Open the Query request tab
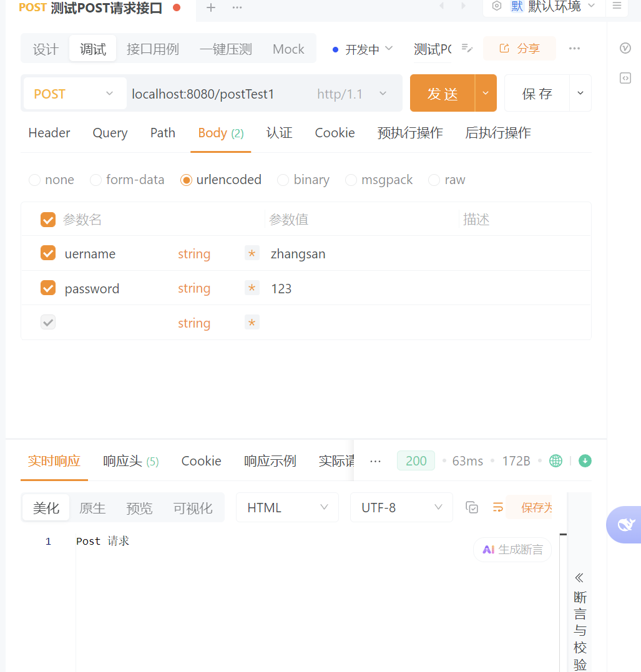The height and width of the screenshot is (672, 641). click(x=110, y=133)
